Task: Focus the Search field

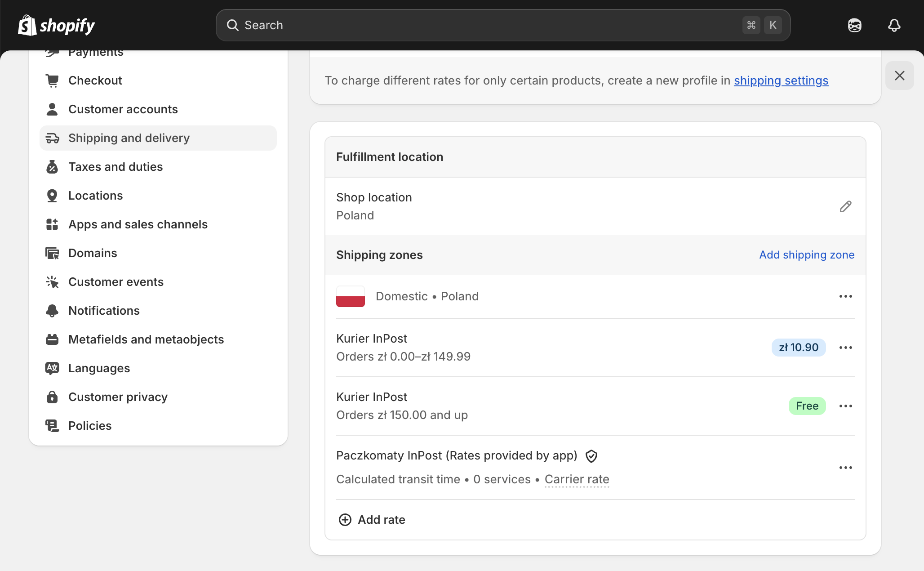Action: point(503,25)
